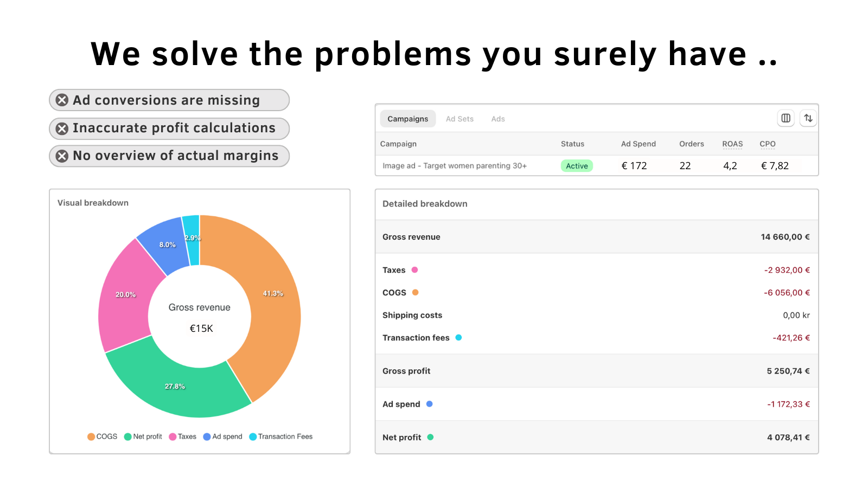Click the Active status badge
The image size is (868, 488).
[577, 166]
